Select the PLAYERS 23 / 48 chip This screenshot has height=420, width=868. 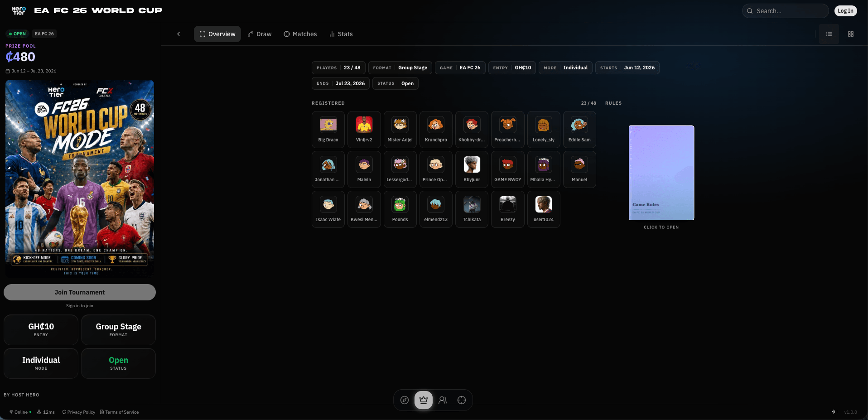[338, 68]
